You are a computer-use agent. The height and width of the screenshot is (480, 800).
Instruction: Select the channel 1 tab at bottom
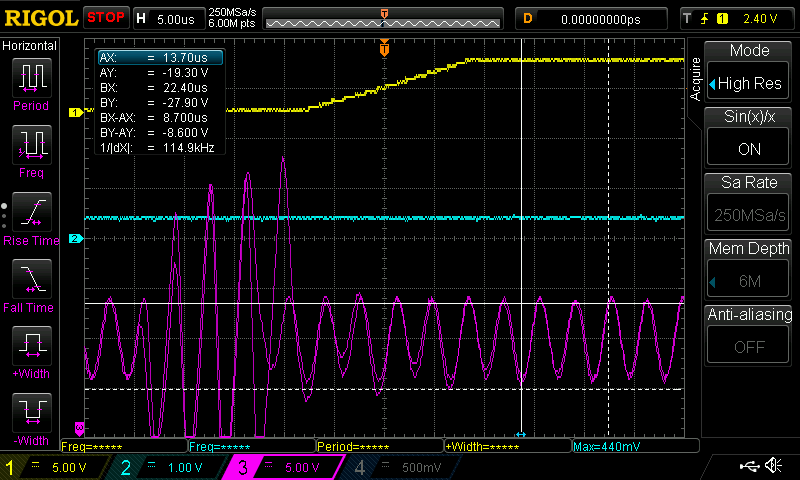(x=50, y=467)
